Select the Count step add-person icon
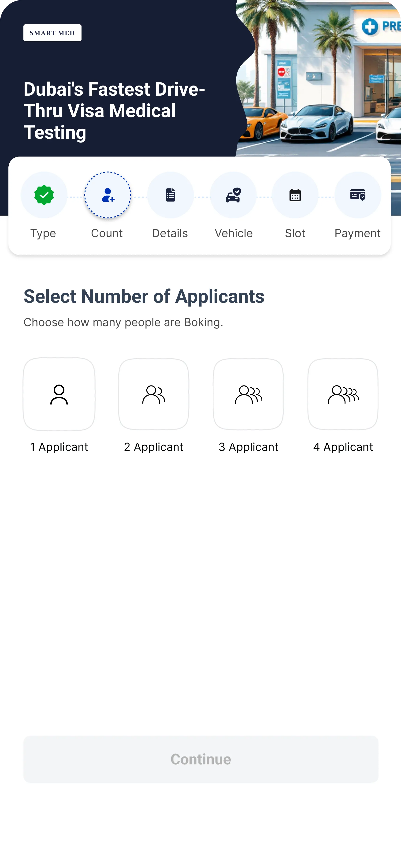401x868 pixels. 108,195
